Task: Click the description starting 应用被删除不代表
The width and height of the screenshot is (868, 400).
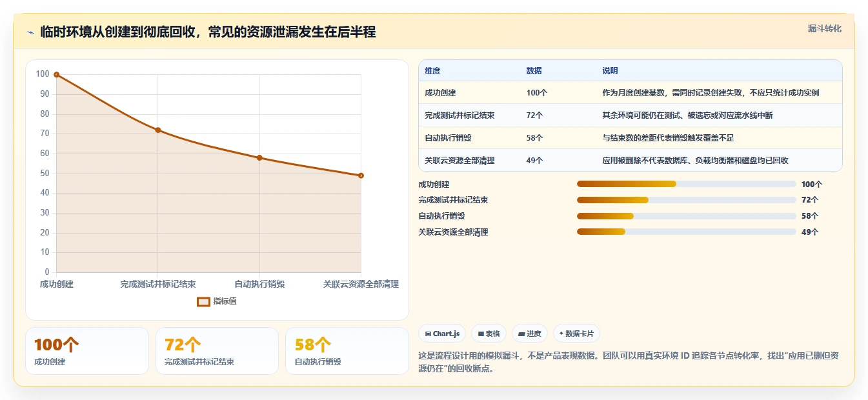Action: click(695, 161)
